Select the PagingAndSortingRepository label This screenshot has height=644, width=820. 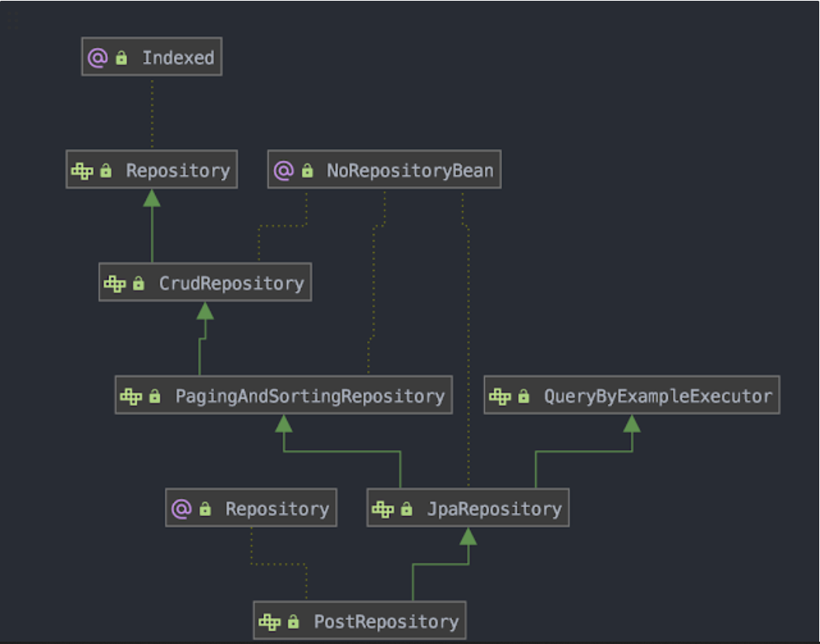tap(310, 396)
